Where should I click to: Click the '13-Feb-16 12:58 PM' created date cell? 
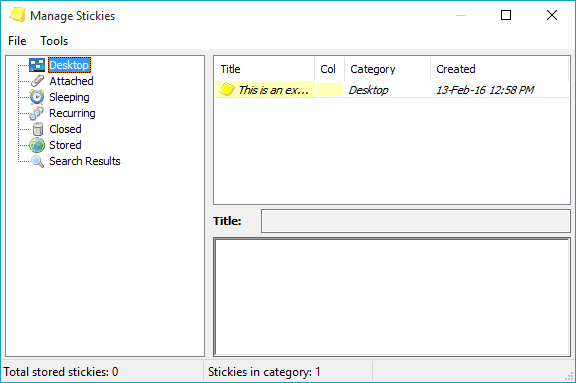coord(485,90)
